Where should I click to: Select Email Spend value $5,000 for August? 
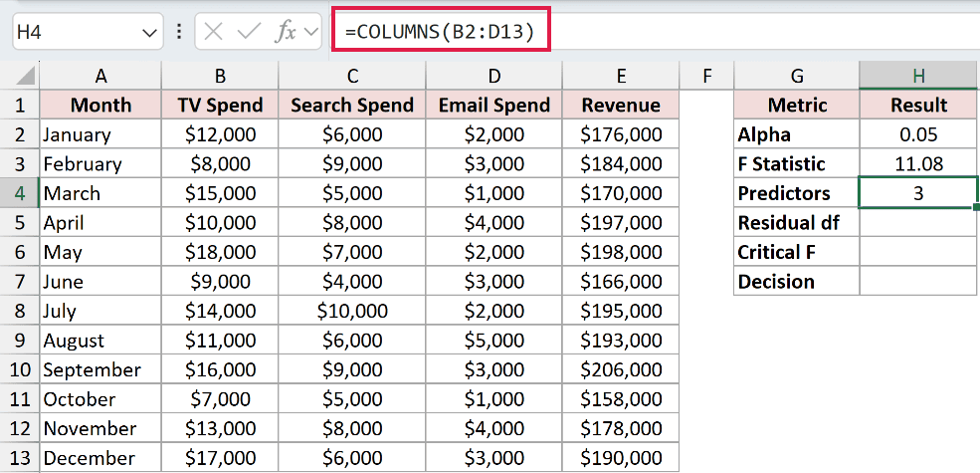494,341
